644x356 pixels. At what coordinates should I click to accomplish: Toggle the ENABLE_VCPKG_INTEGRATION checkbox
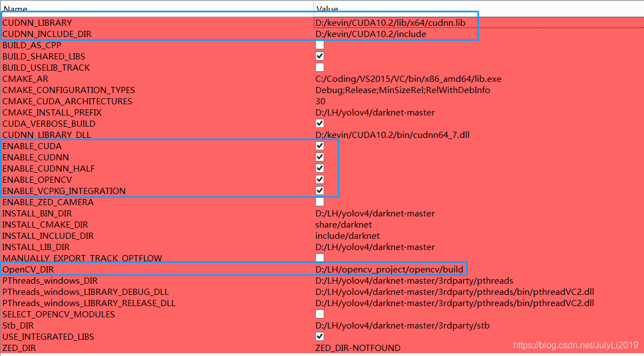pos(320,191)
